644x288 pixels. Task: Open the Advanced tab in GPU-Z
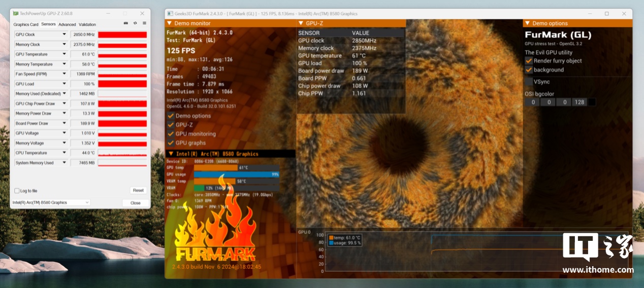click(67, 24)
